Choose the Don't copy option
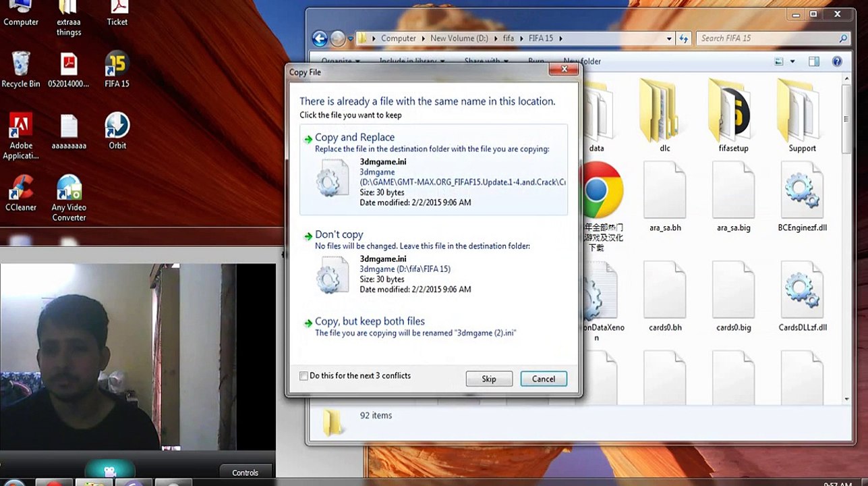The height and width of the screenshot is (486, 868). pos(434,263)
